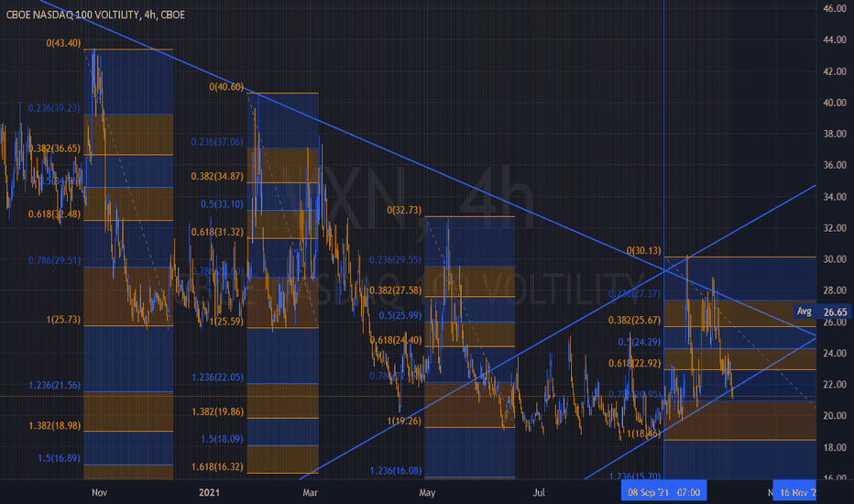Screen dimensions: 854x504
Task: Select the 0.236(29.55) level label
Action: pos(396,259)
